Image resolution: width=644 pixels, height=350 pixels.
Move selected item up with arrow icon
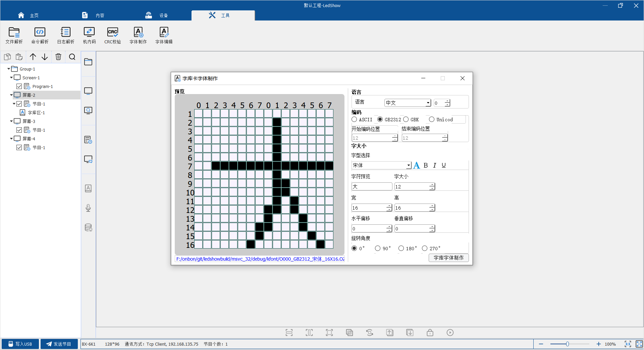33,57
